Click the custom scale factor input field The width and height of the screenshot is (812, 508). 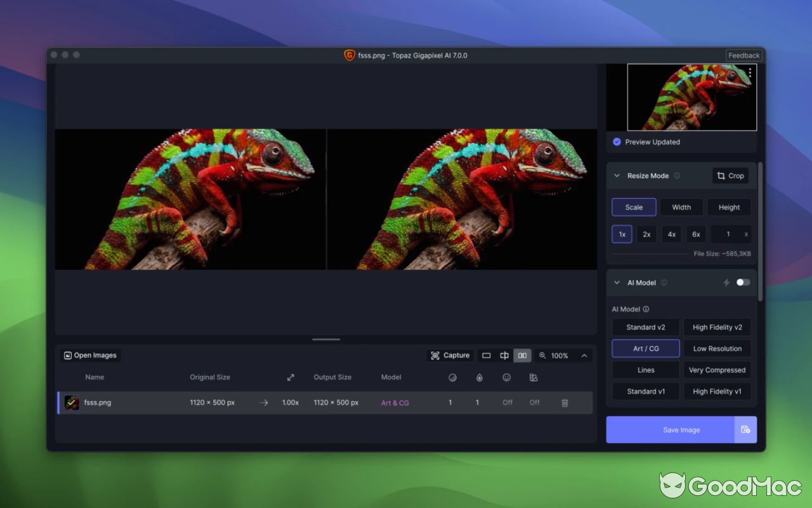(727, 234)
